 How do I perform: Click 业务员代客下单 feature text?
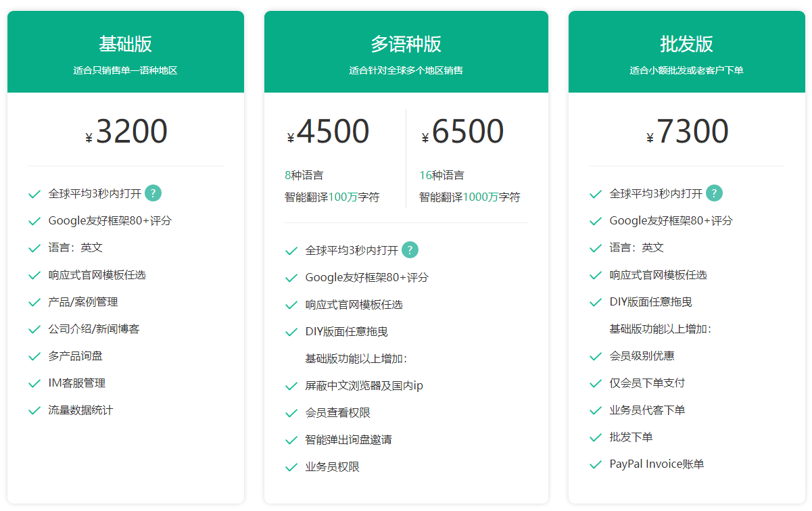(647, 410)
